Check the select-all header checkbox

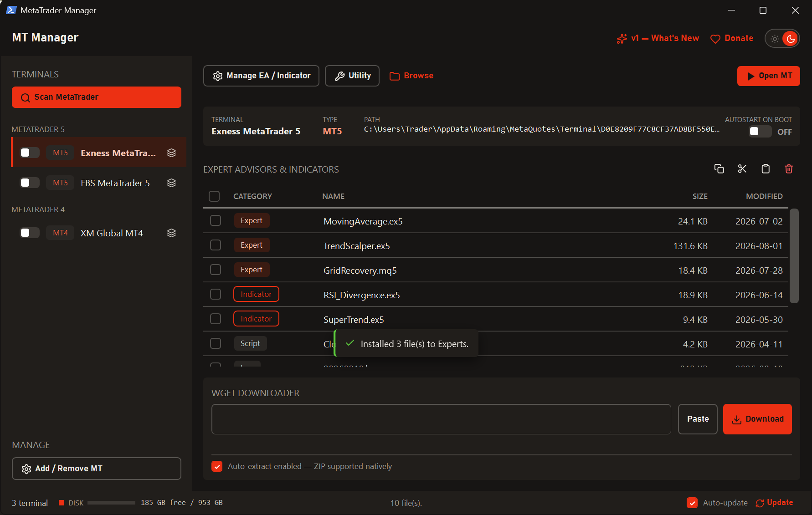click(214, 196)
